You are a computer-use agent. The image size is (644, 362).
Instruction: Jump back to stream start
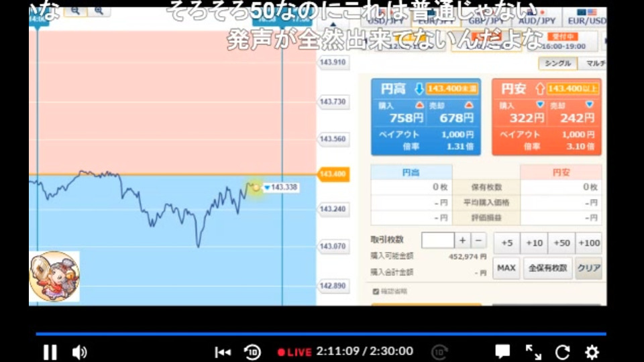[223, 352]
